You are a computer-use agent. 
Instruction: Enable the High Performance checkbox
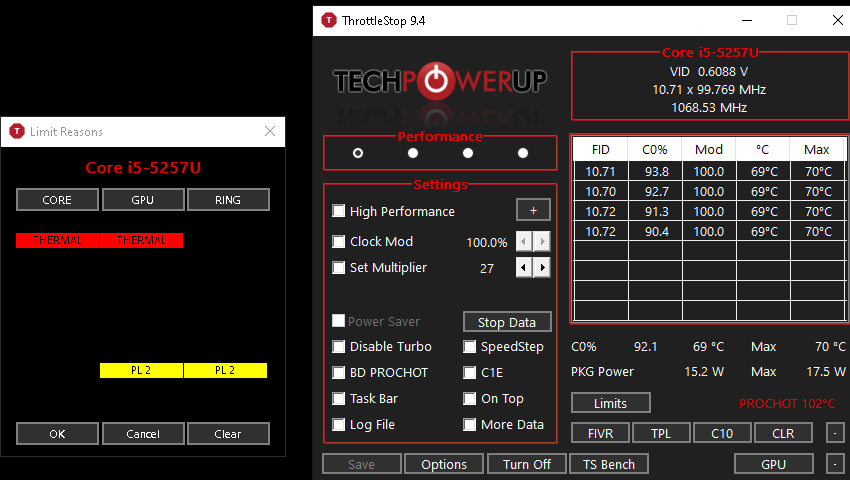point(338,210)
